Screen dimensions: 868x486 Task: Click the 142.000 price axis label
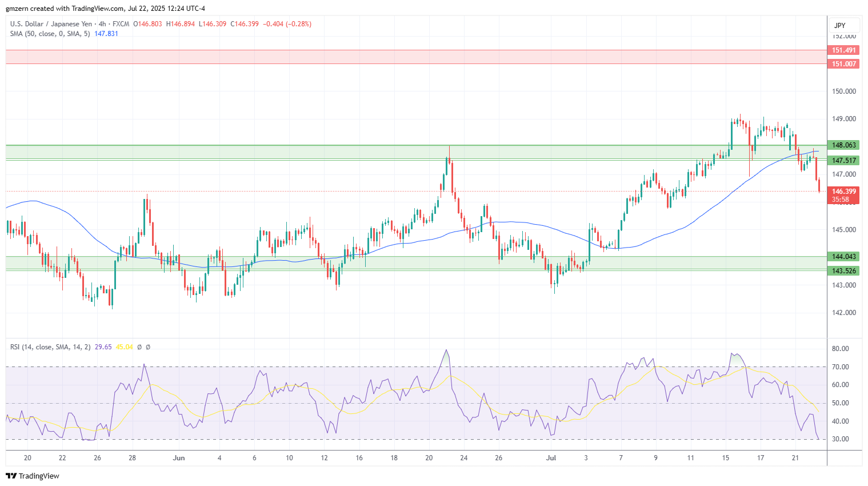(x=844, y=313)
